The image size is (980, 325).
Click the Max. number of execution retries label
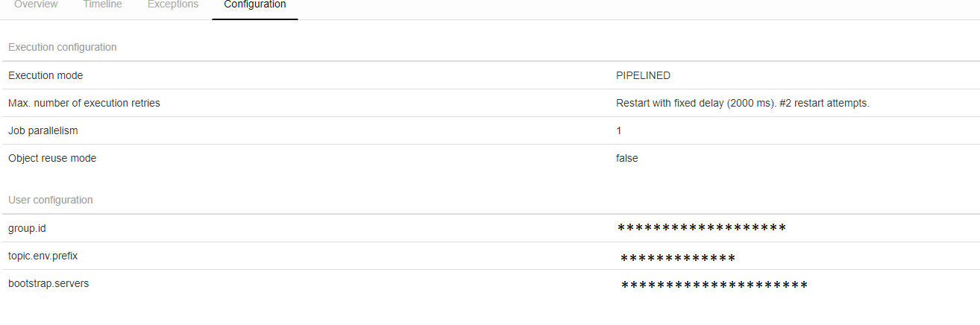tap(84, 103)
